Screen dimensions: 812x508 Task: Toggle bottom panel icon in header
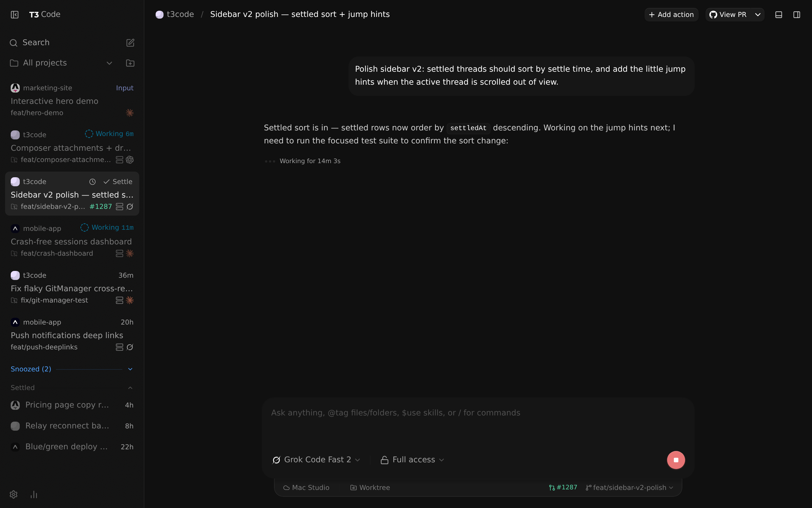click(x=779, y=15)
